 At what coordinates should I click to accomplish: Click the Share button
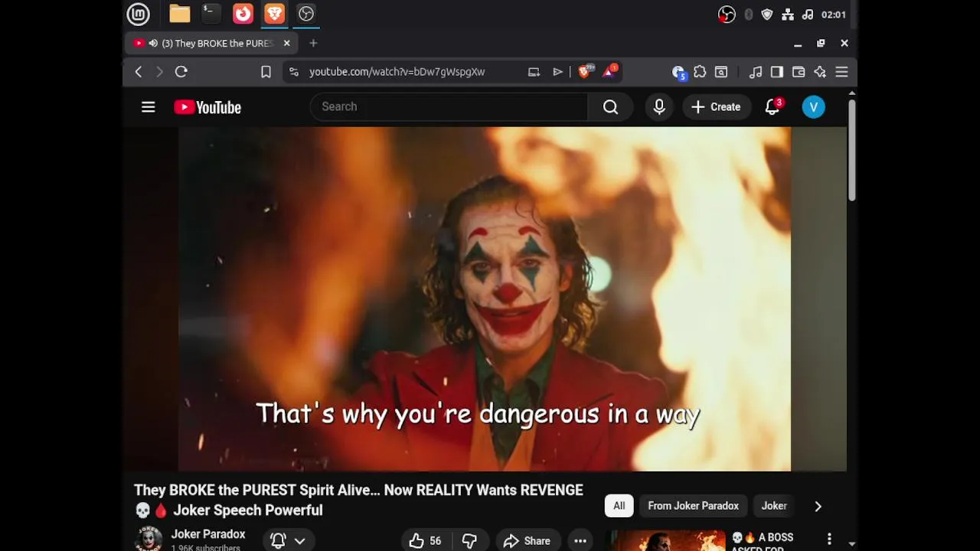tap(528, 540)
